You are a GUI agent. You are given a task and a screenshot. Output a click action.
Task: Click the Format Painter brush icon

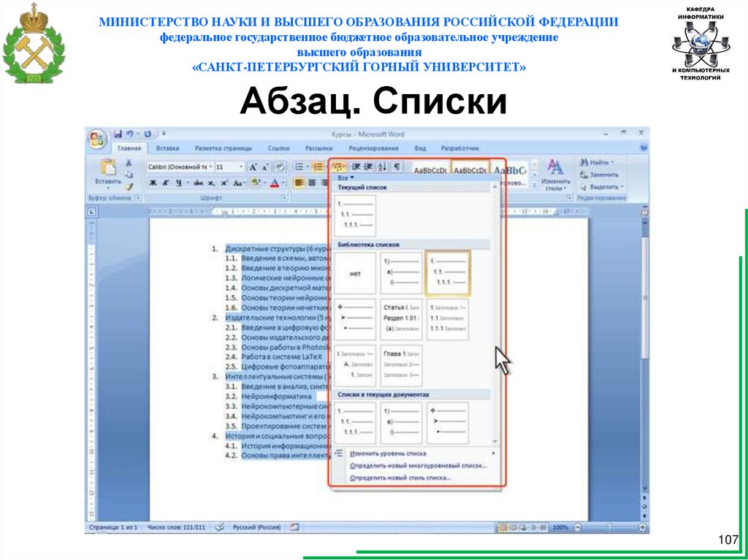tap(129, 186)
